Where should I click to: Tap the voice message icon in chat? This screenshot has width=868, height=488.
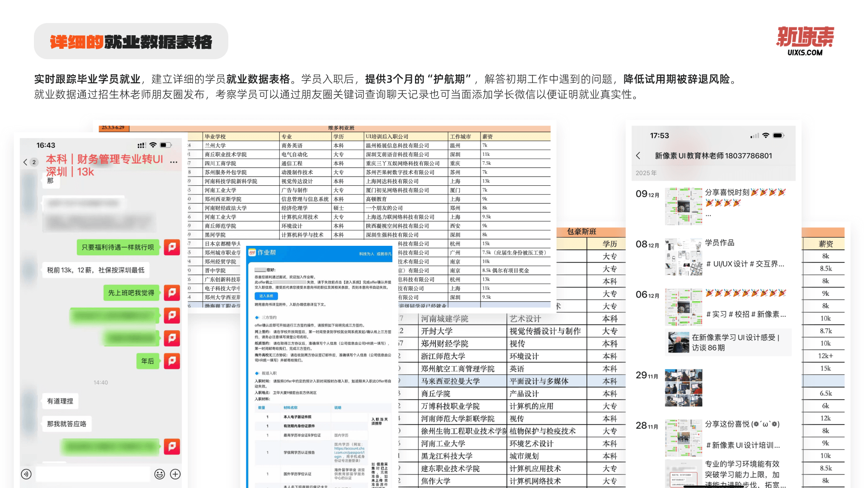26,474
